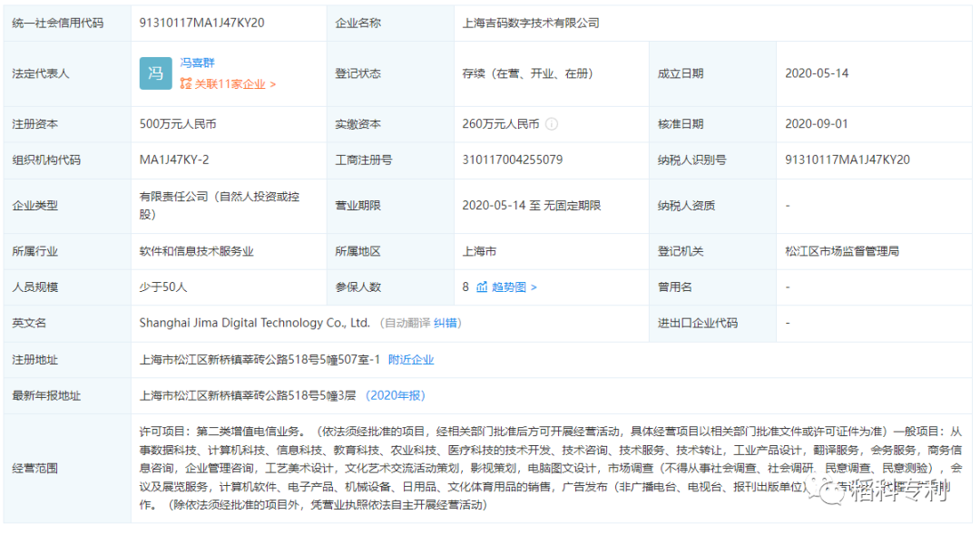Click the related enterprises icon before 关联11家企业
This screenshot has height=534, width=980.
(186, 83)
